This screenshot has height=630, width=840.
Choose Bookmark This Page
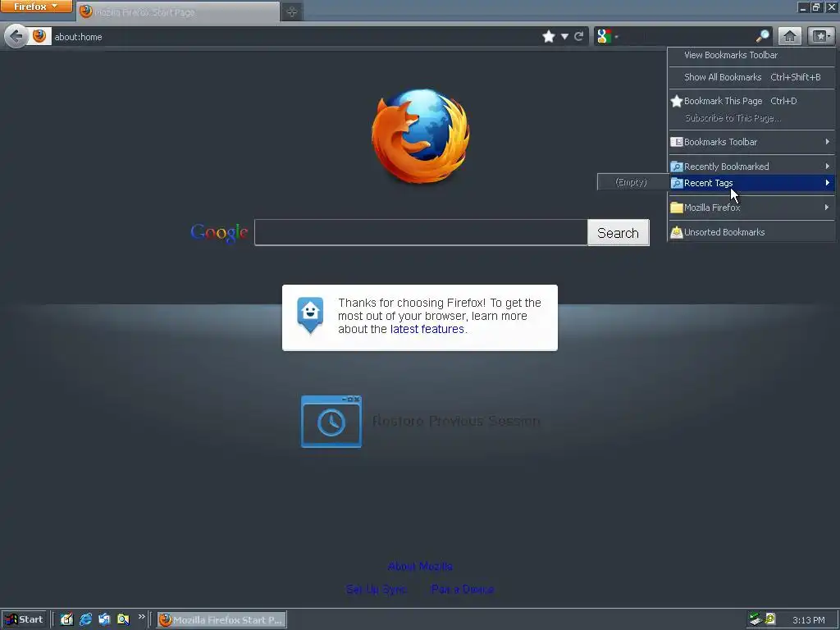(751, 101)
